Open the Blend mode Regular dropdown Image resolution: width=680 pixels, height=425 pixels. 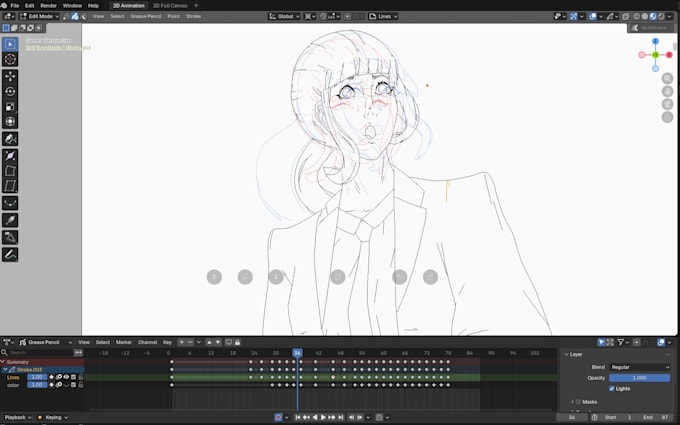640,367
